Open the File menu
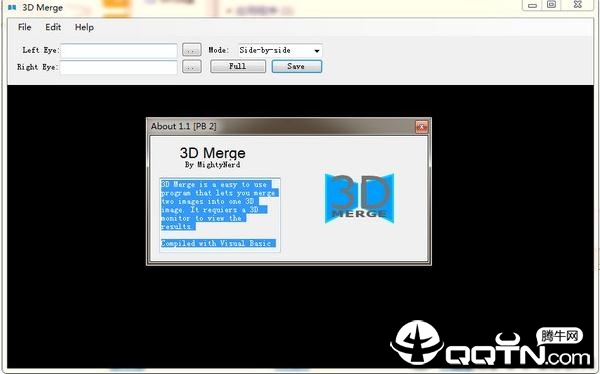The width and height of the screenshot is (600, 374). [x=24, y=27]
